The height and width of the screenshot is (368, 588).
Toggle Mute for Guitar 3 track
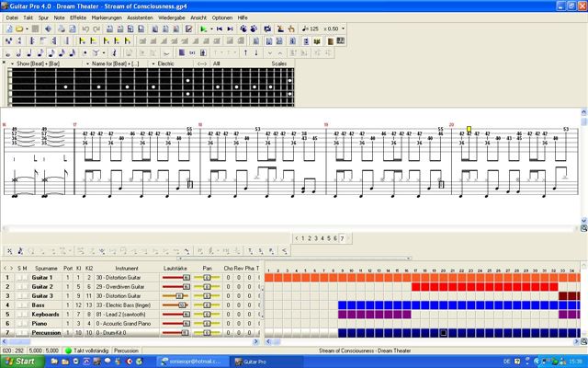(25, 296)
